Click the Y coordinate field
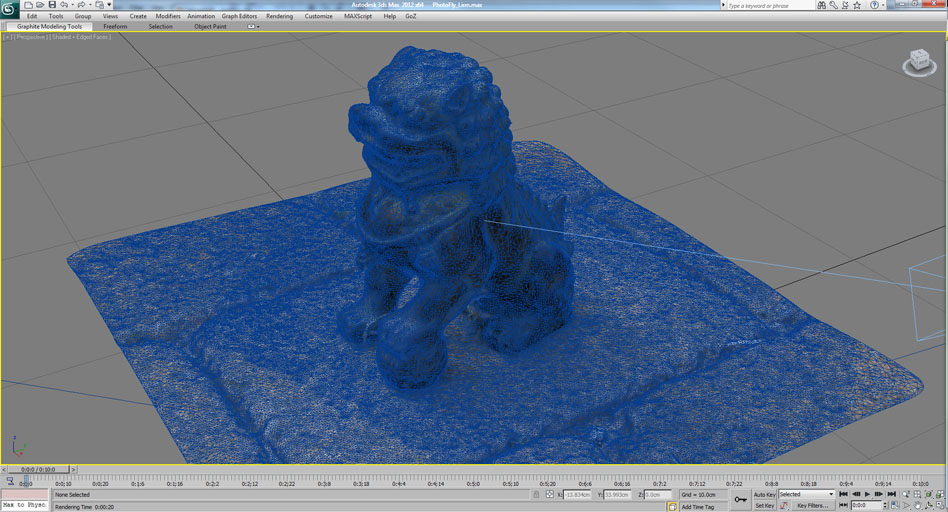The image size is (948, 512). click(617, 494)
